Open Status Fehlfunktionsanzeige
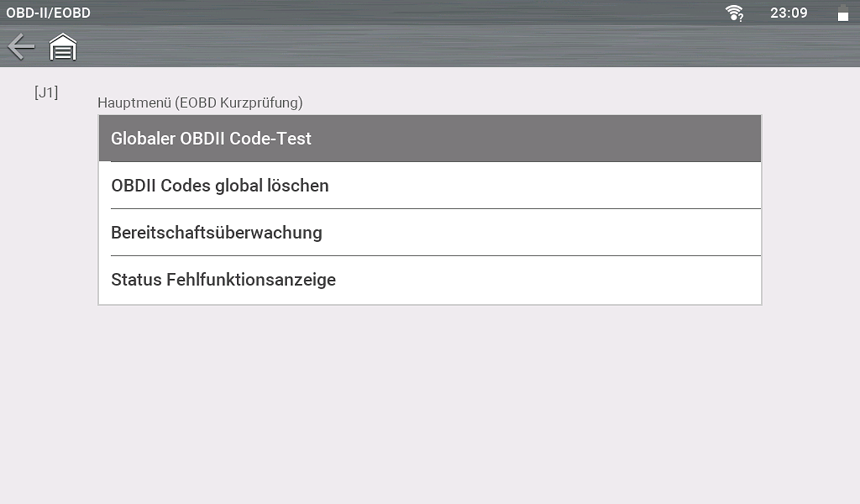Image resolution: width=860 pixels, height=504 pixels. [x=429, y=280]
